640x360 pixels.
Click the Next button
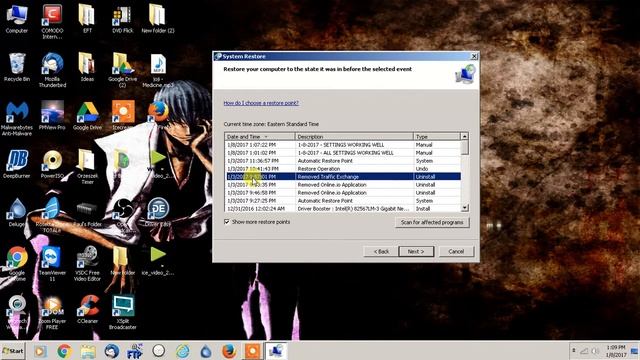click(416, 251)
